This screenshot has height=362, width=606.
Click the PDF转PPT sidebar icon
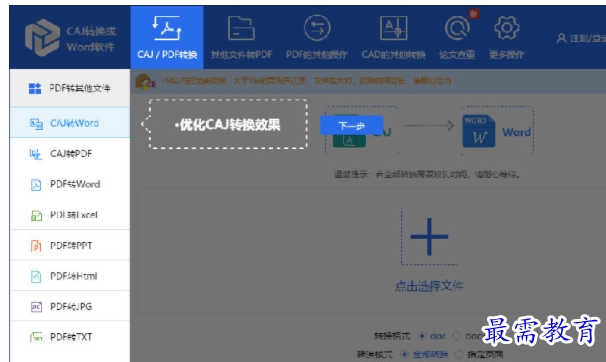(36, 246)
